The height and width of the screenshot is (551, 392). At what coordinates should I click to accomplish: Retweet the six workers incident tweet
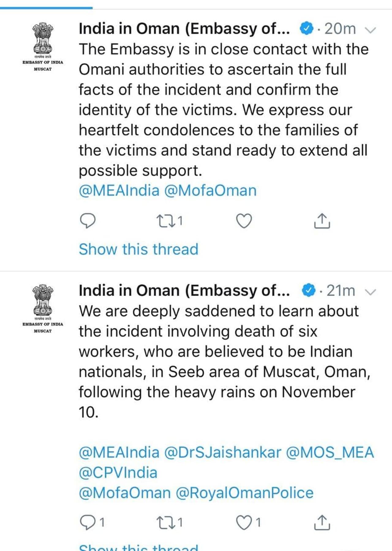point(166,522)
